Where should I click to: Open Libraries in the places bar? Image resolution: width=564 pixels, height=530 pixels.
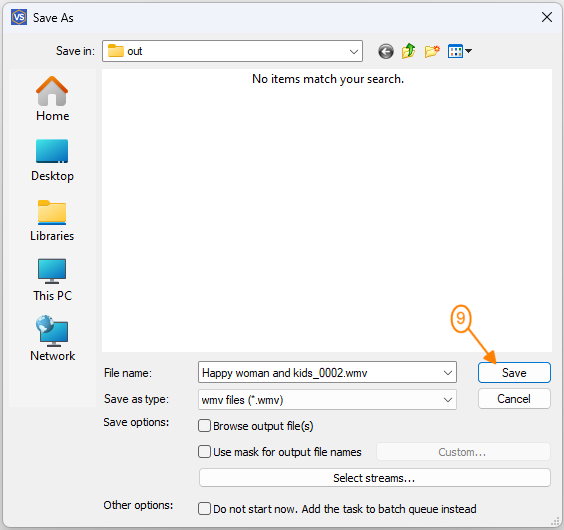(52, 220)
